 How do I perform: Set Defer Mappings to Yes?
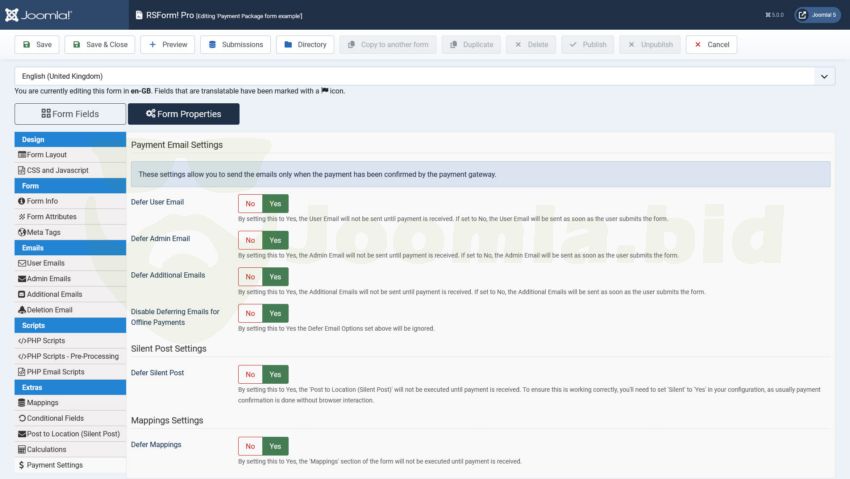tap(276, 446)
